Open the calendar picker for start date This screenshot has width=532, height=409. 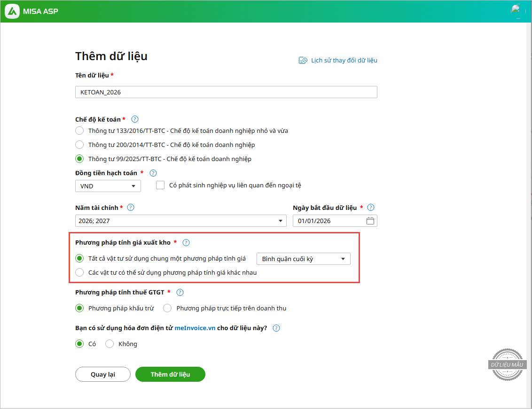pos(370,221)
